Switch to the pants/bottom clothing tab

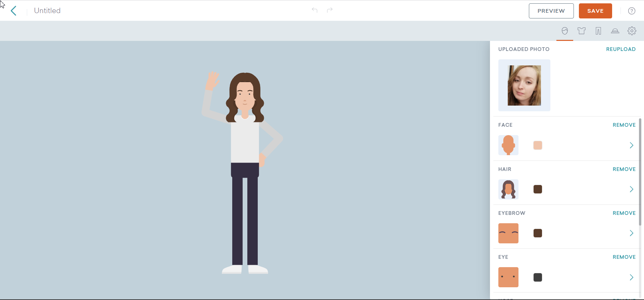click(x=598, y=31)
